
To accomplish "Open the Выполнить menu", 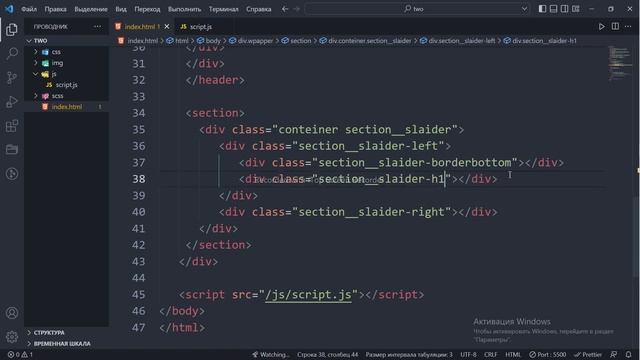I will [x=184, y=9].
